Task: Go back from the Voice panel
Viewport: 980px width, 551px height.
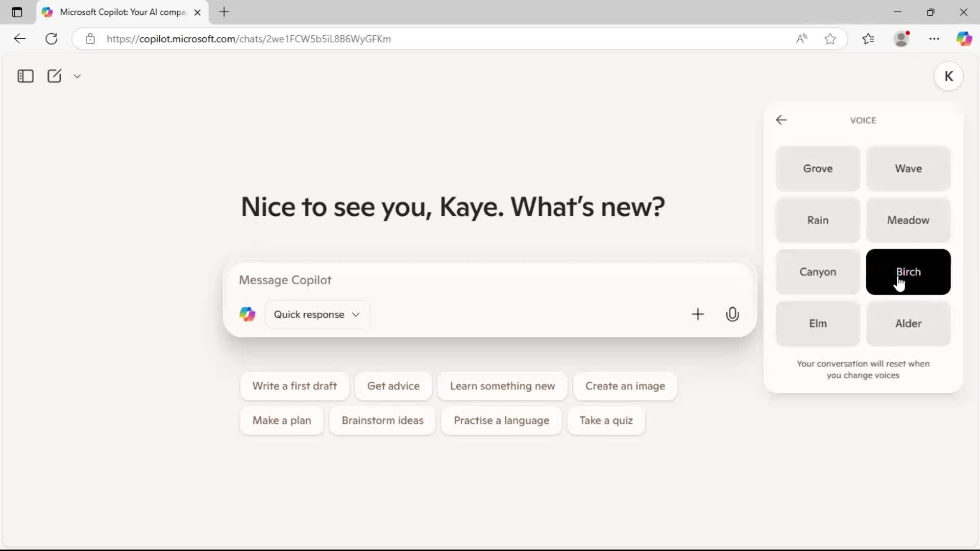Action: click(x=781, y=120)
